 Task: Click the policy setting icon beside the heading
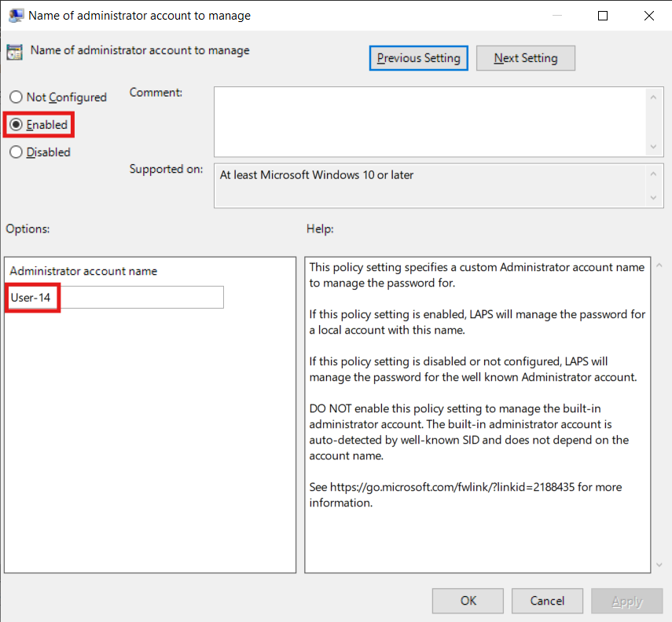pyautogui.click(x=14, y=53)
